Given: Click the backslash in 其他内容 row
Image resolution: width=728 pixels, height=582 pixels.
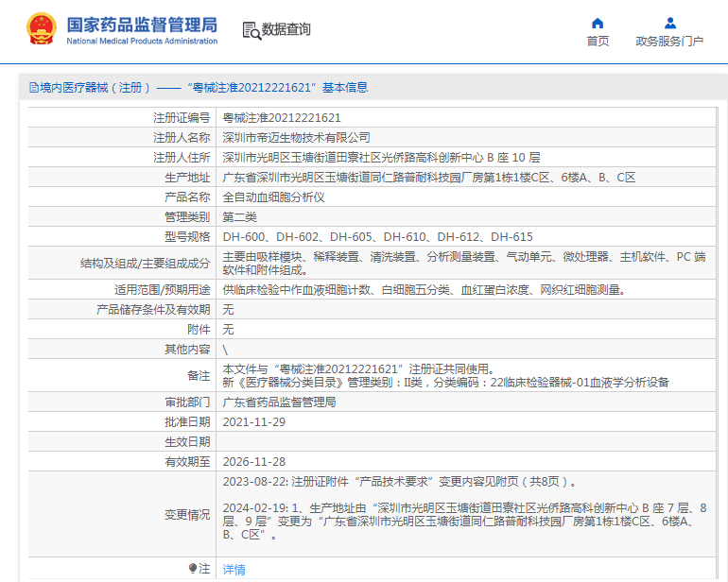Looking at the screenshot, I should pyautogui.click(x=225, y=350).
